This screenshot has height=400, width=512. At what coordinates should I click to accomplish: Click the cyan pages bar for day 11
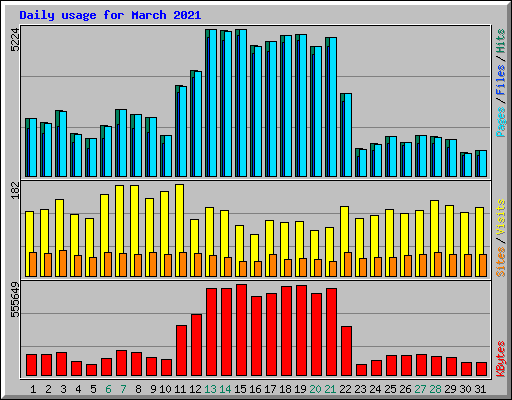pos(183,131)
